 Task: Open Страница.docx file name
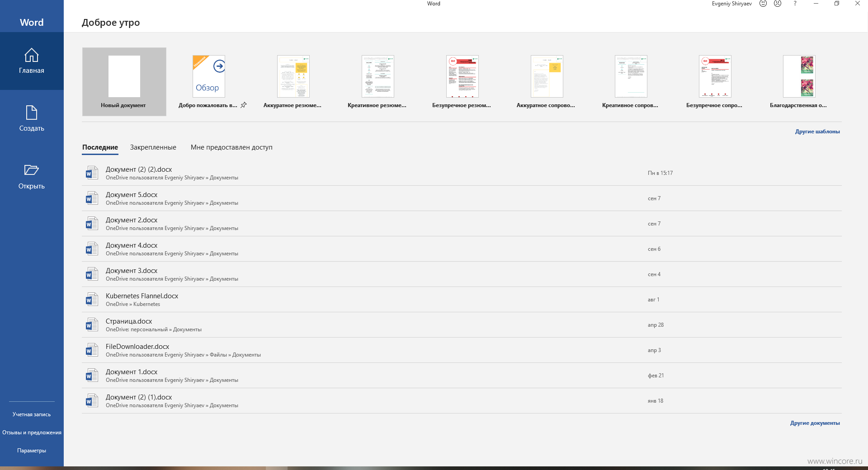point(129,321)
